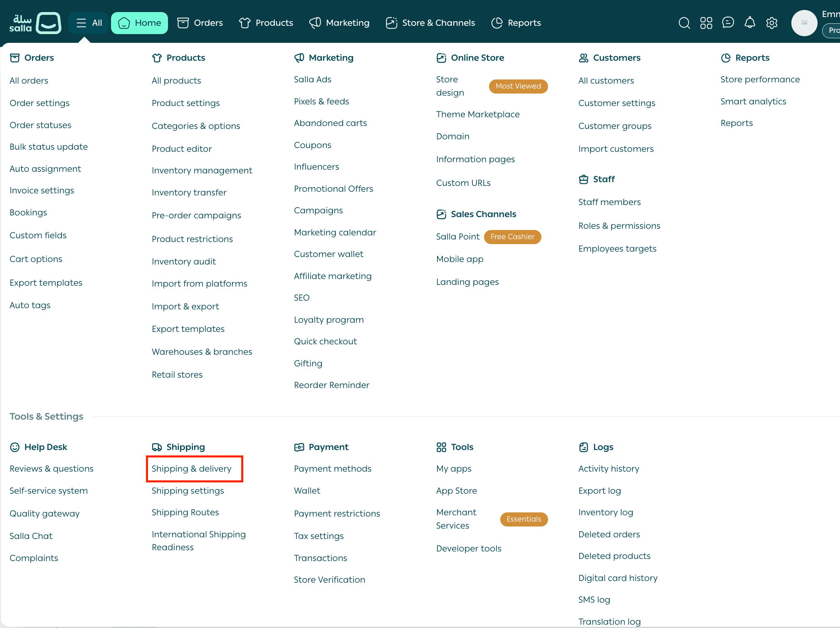Open Landing pages

pos(467,282)
